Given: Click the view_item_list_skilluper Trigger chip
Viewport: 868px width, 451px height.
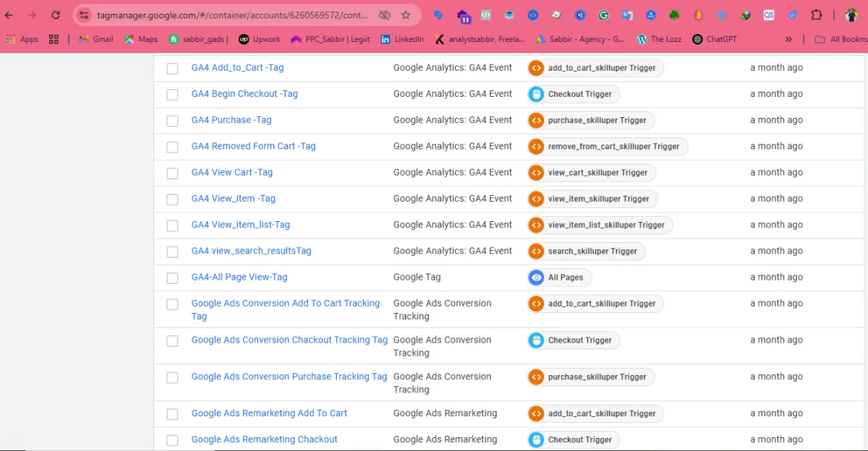Looking at the screenshot, I should pyautogui.click(x=600, y=225).
